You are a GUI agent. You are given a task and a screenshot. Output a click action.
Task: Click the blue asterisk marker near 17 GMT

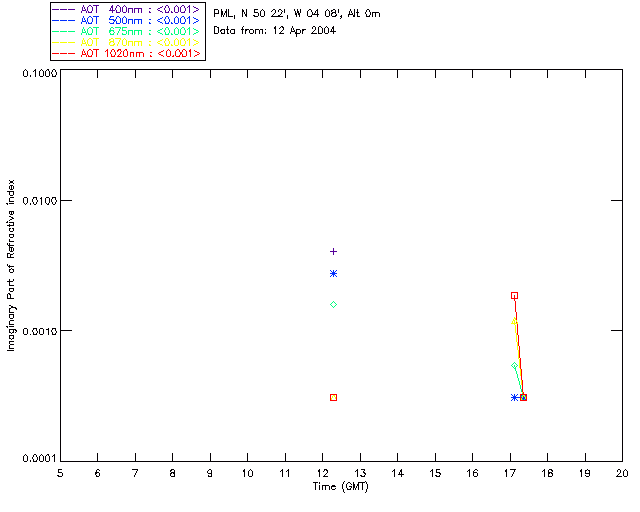(514, 397)
